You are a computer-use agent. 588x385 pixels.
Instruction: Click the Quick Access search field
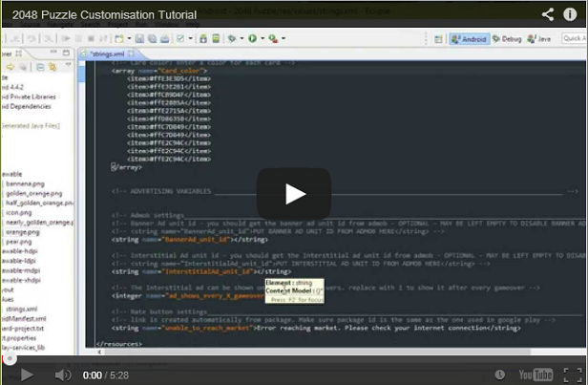[574, 38]
